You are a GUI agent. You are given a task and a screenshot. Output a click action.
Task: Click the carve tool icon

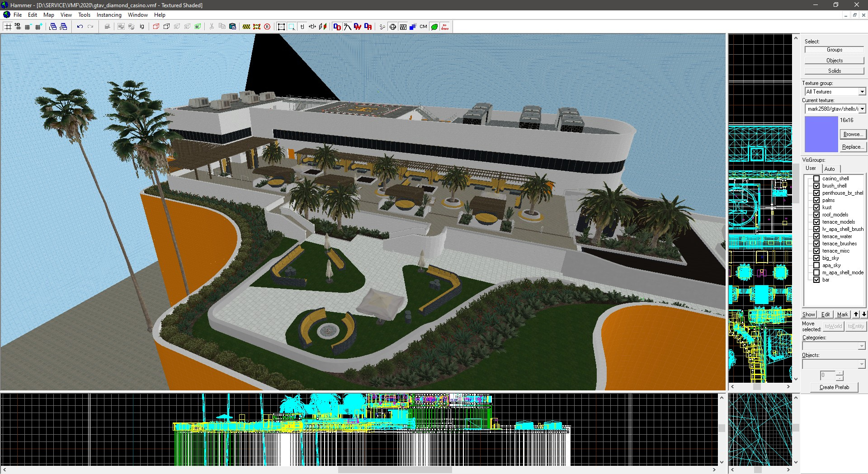coord(107,27)
